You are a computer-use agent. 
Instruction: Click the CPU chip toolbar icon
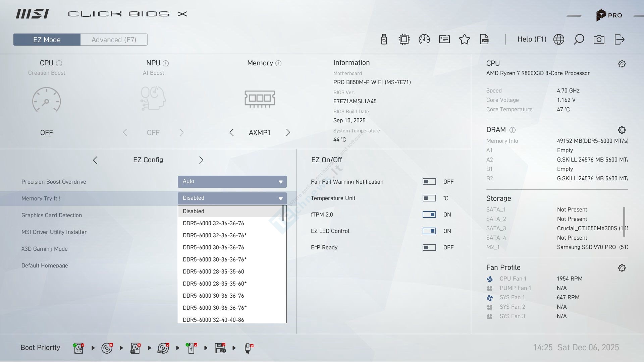pos(404,40)
